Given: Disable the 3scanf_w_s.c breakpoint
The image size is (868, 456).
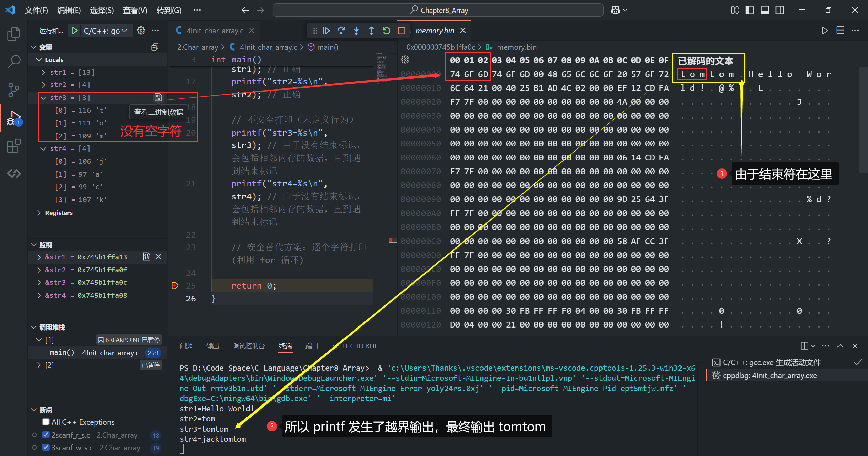Looking at the screenshot, I should tap(46, 448).
